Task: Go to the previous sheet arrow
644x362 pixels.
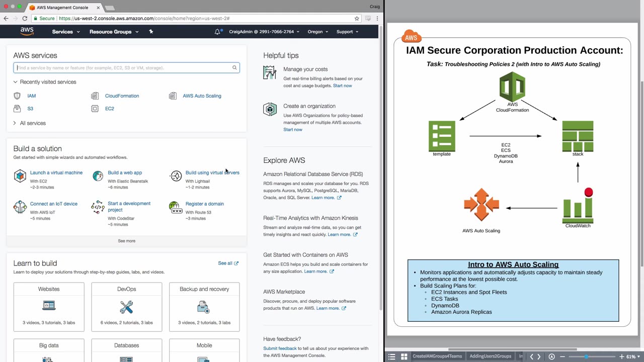Action: tap(531, 356)
